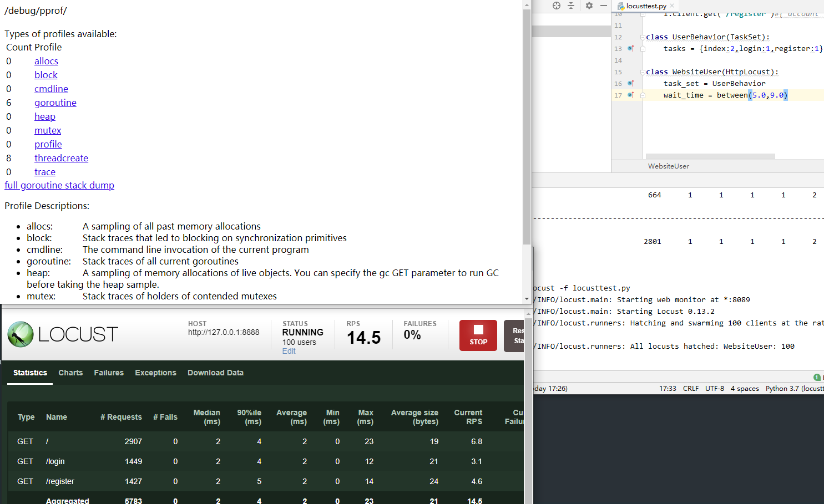Click the collapse all icon in PyCharm toolbar
This screenshot has height=504, width=824.
[x=571, y=6]
